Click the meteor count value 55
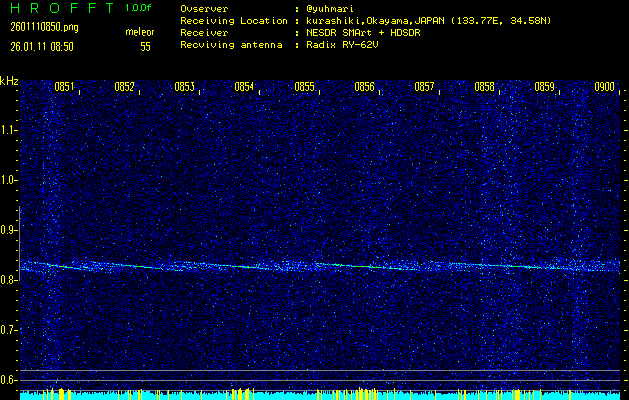 pos(145,46)
